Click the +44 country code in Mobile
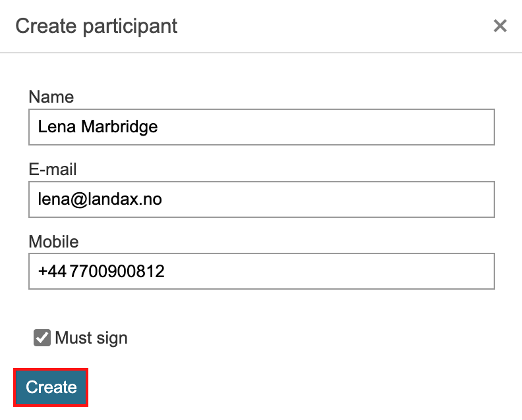Image resolution: width=522 pixels, height=420 pixels. [x=49, y=271]
